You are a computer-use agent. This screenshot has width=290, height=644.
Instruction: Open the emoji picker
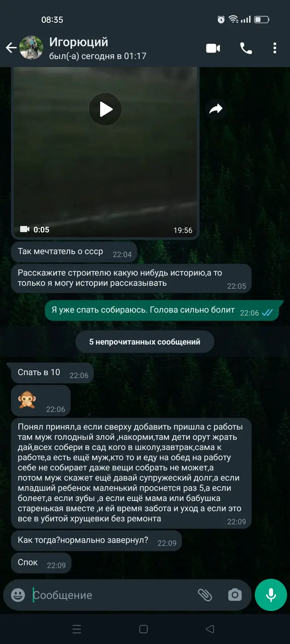pyautogui.click(x=18, y=595)
